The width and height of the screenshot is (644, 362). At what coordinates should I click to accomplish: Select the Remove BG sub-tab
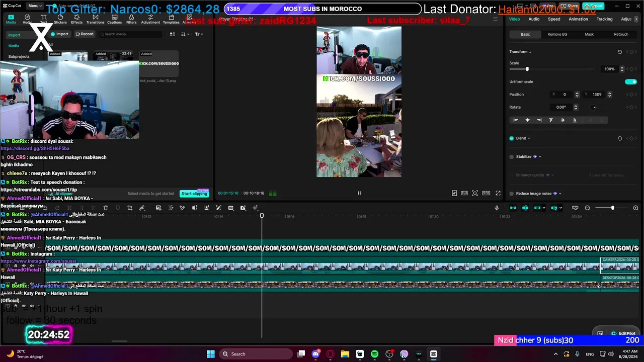click(x=557, y=34)
